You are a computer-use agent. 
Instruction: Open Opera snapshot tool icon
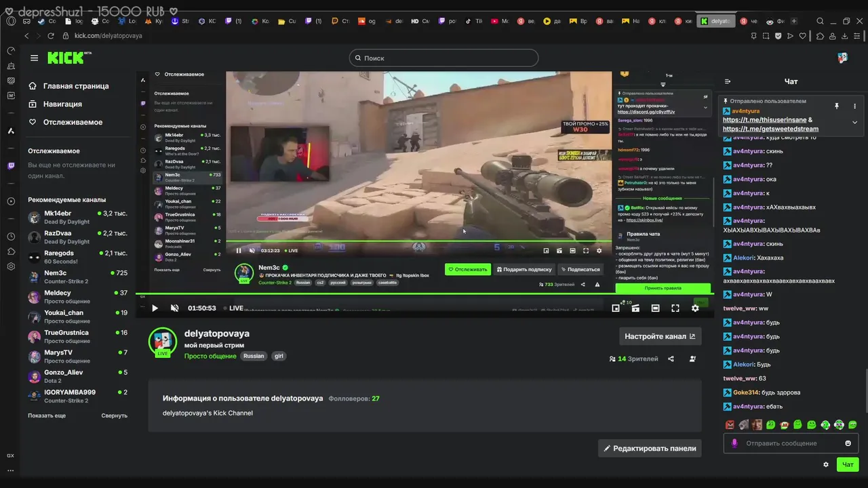766,36
